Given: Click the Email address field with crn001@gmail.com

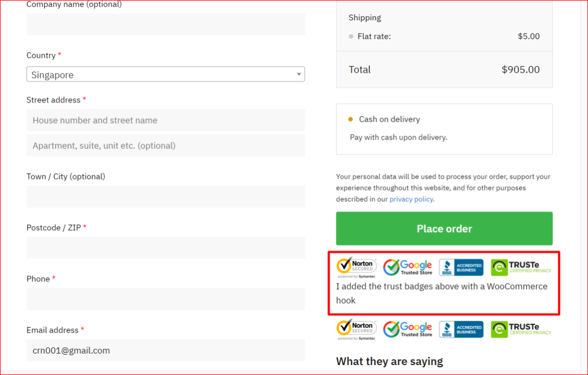Looking at the screenshot, I should [x=166, y=350].
